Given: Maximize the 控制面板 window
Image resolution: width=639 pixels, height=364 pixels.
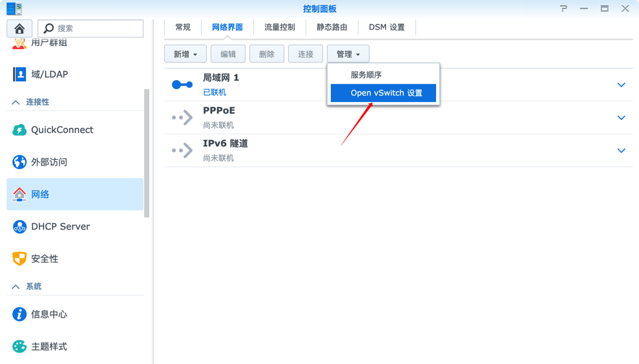Looking at the screenshot, I should pyautogui.click(x=604, y=8).
